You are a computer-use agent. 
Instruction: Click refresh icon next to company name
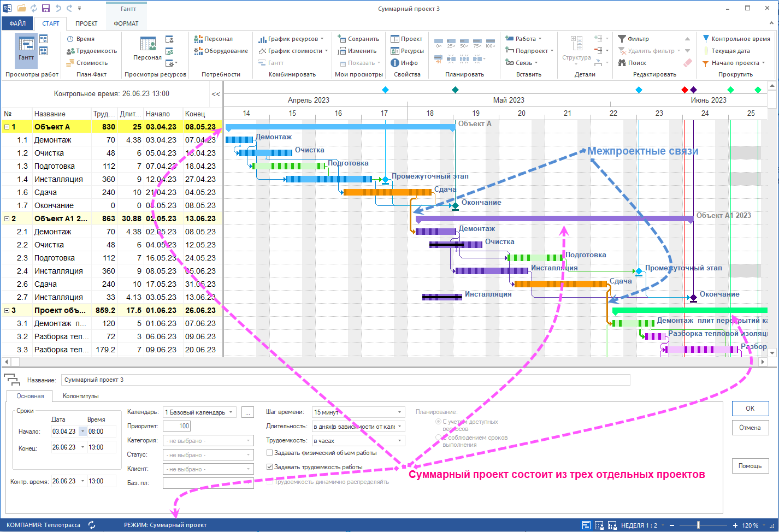tap(92, 525)
